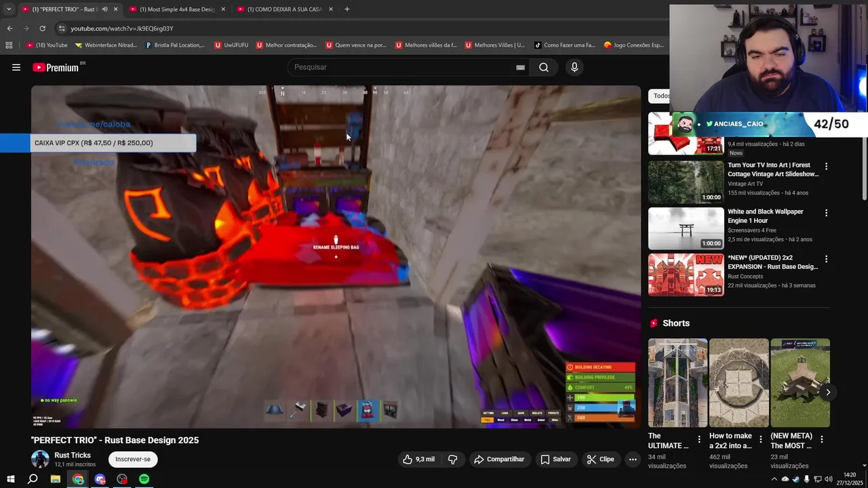
Task: Like the video with 9,3 mil likes
Action: [418, 460]
